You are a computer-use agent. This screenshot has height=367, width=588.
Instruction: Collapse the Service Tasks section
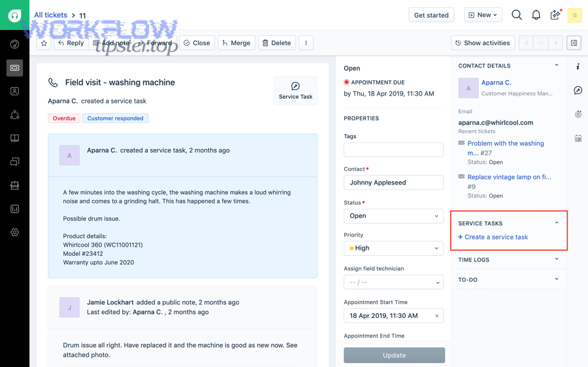coord(557,223)
